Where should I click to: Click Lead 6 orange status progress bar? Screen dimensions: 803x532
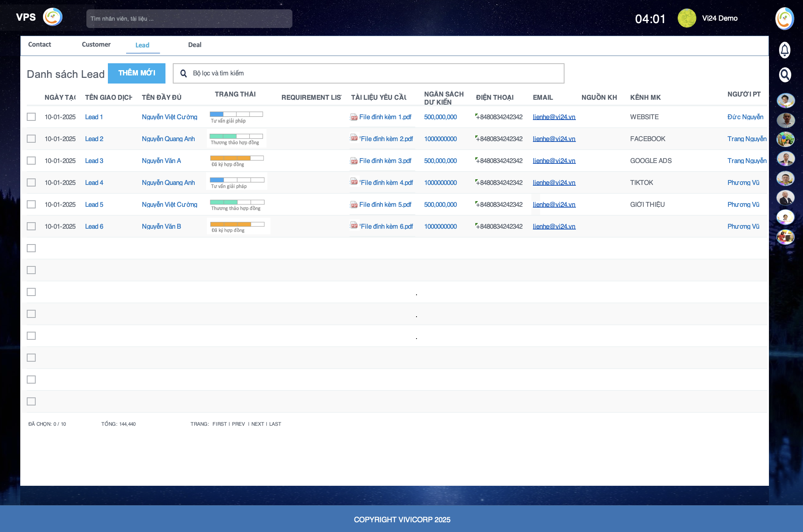237,224
